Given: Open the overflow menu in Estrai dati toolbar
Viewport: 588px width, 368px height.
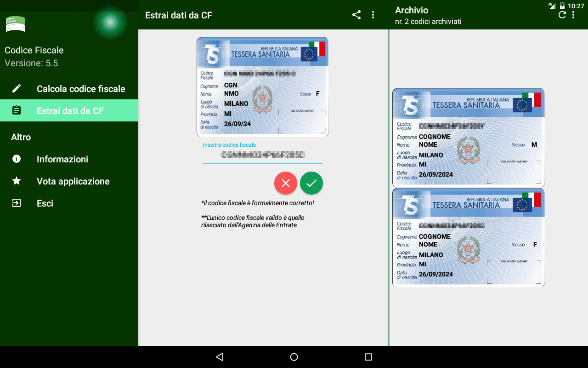Looking at the screenshot, I should pos(373,15).
